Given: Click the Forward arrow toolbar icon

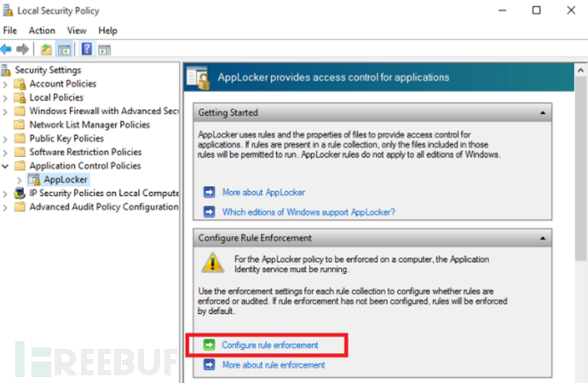Looking at the screenshot, I should [x=23, y=49].
